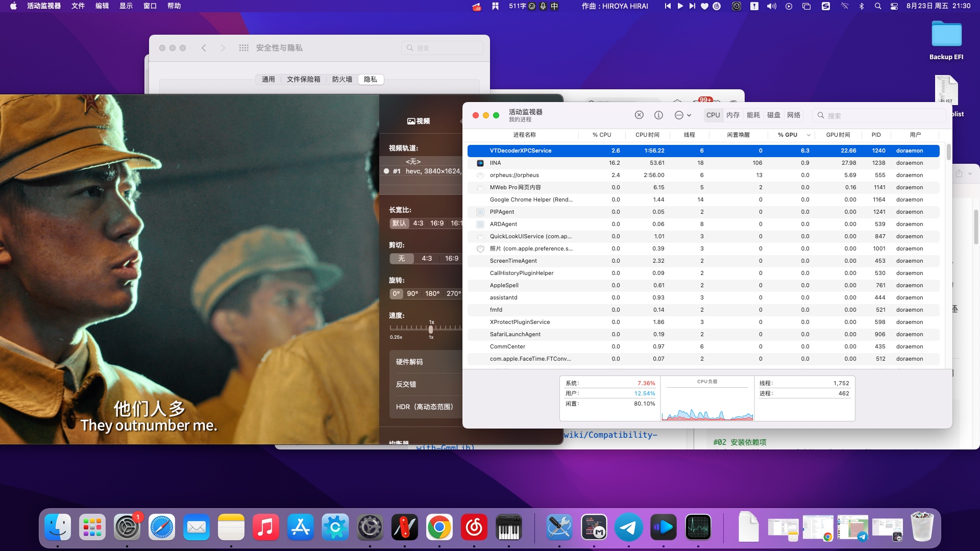Open the 显示 menu in menu bar
This screenshot has width=980, height=551.
(x=126, y=6)
